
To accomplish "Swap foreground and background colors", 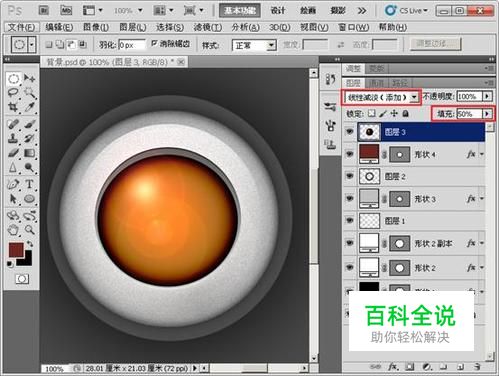I will coord(30,244).
